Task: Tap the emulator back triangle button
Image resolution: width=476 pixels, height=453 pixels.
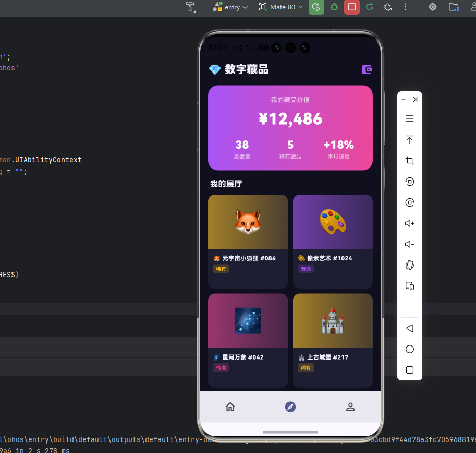Action: pos(409,328)
